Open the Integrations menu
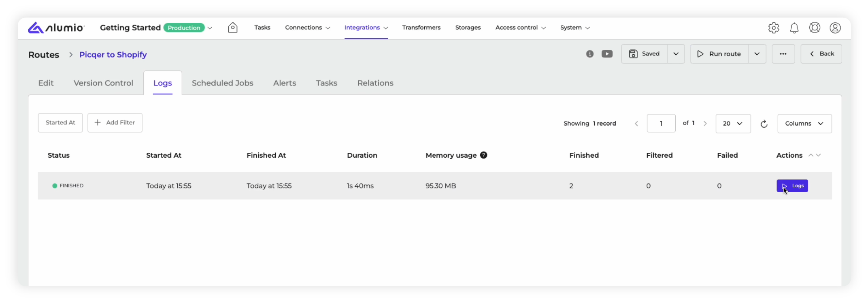This screenshot has width=868, height=304. (x=366, y=28)
